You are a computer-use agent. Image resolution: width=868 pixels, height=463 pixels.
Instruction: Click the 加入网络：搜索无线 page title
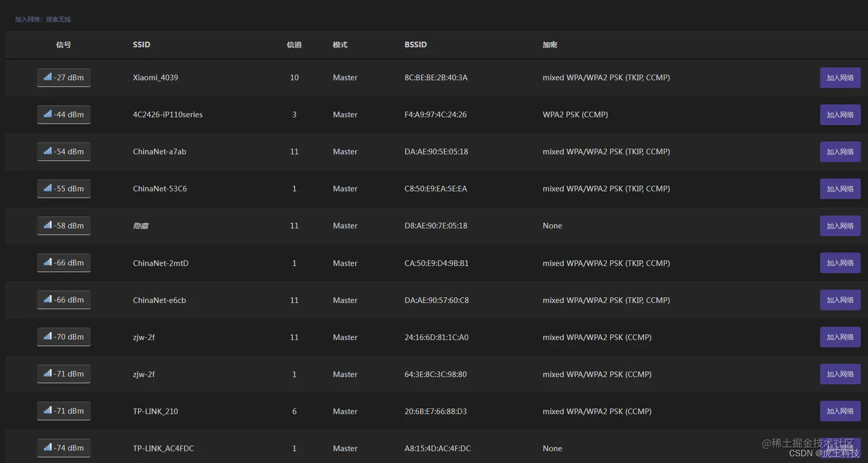(43, 20)
